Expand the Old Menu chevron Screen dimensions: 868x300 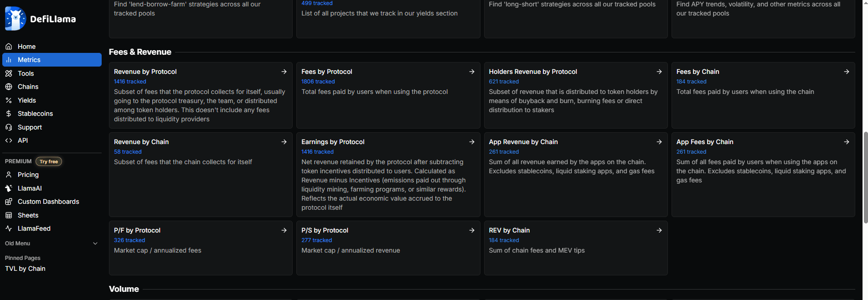coord(95,243)
